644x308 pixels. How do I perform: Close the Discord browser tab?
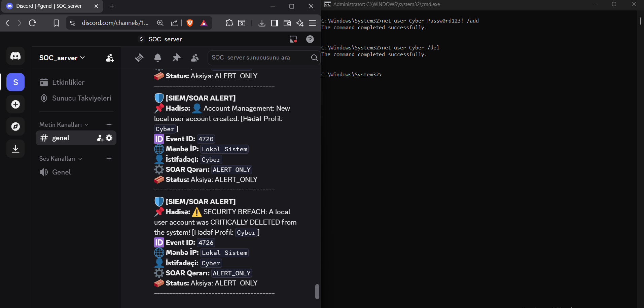[x=96, y=6]
